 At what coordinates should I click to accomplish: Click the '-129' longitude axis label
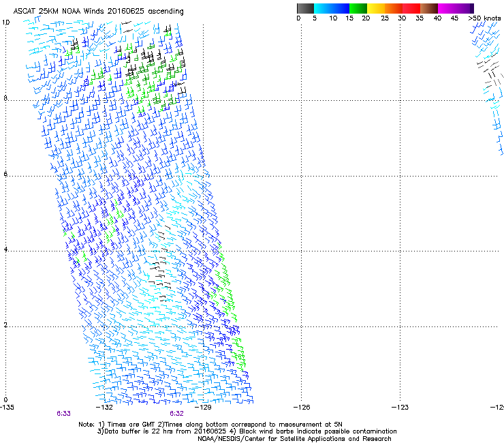(203, 408)
